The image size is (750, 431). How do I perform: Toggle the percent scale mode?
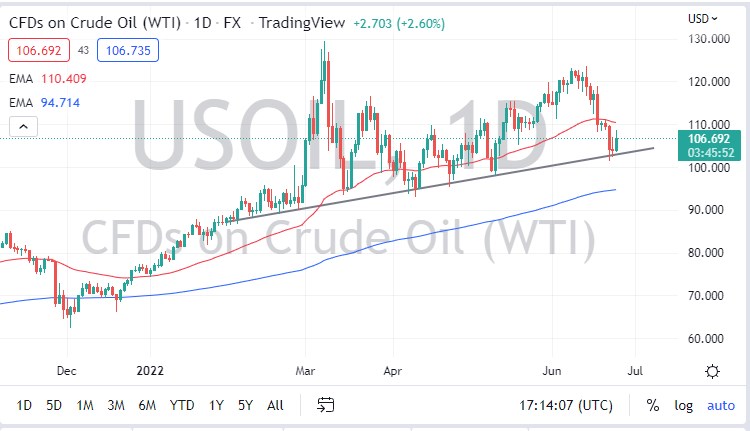[x=653, y=405]
